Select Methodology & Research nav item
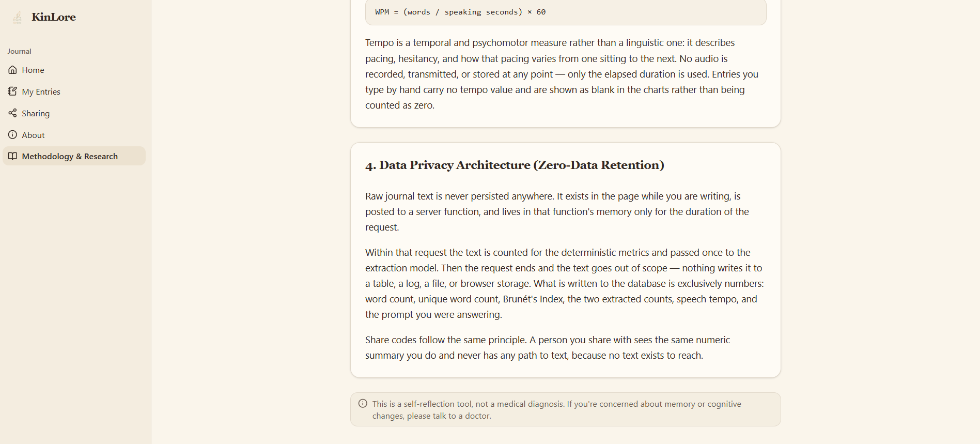 coord(74,156)
